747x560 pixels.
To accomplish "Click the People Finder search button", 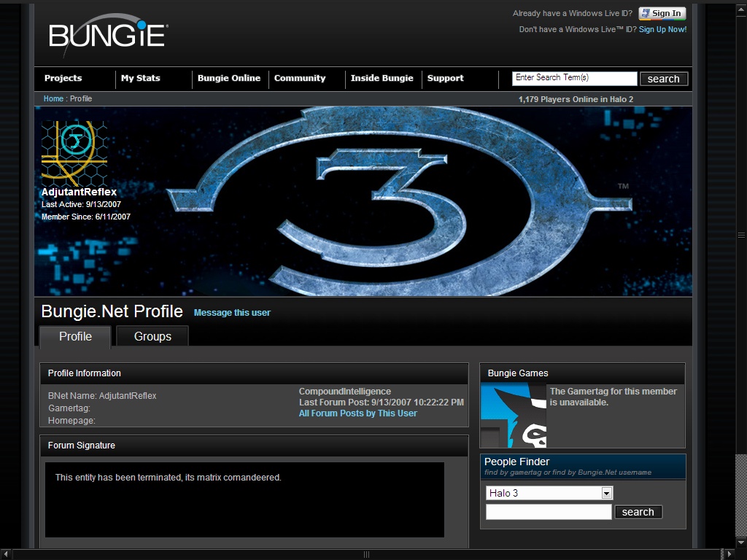I will click(638, 512).
